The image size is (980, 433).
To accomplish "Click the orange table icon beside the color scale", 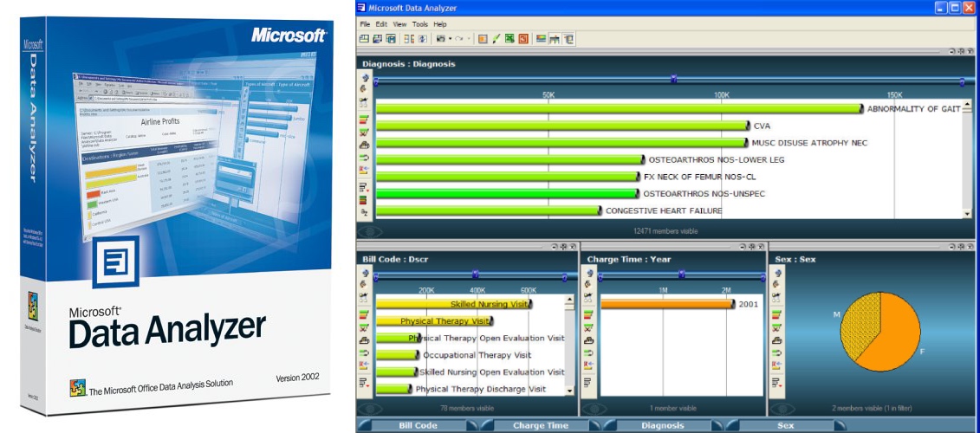I will [x=555, y=39].
